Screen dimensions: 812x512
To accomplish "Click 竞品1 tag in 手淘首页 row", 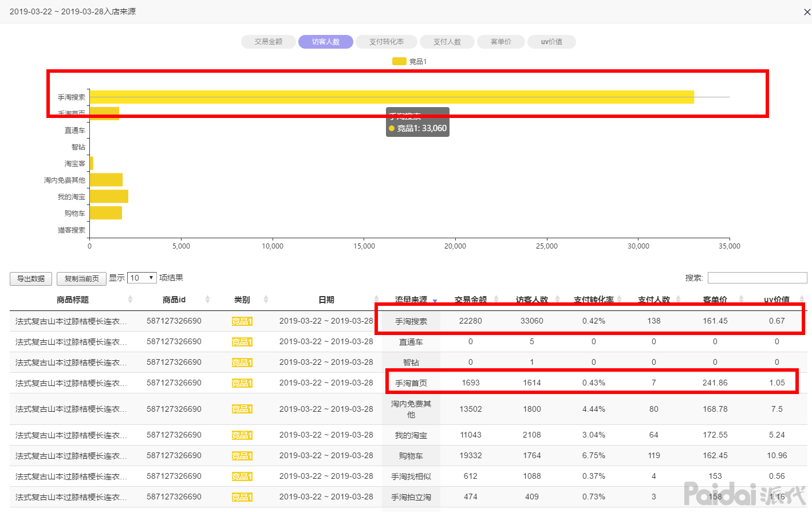I will (x=242, y=383).
